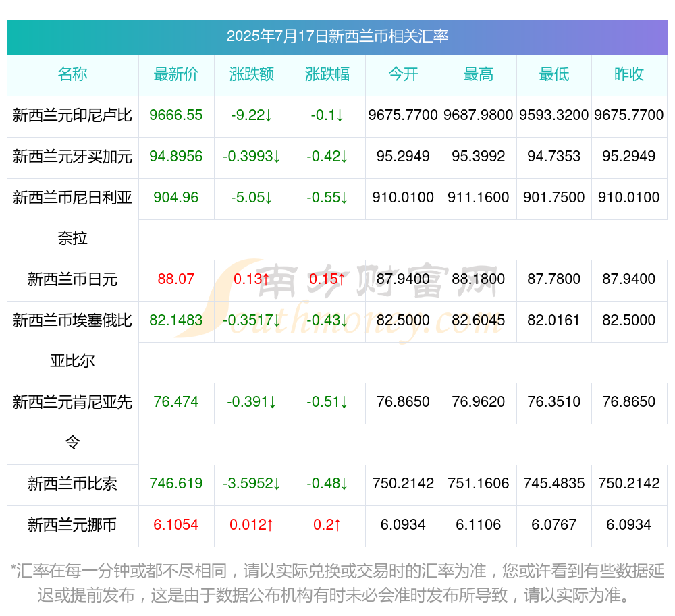This screenshot has width=675, height=616.
Task: Click the percent change -0.55↓
Action: click(327, 198)
